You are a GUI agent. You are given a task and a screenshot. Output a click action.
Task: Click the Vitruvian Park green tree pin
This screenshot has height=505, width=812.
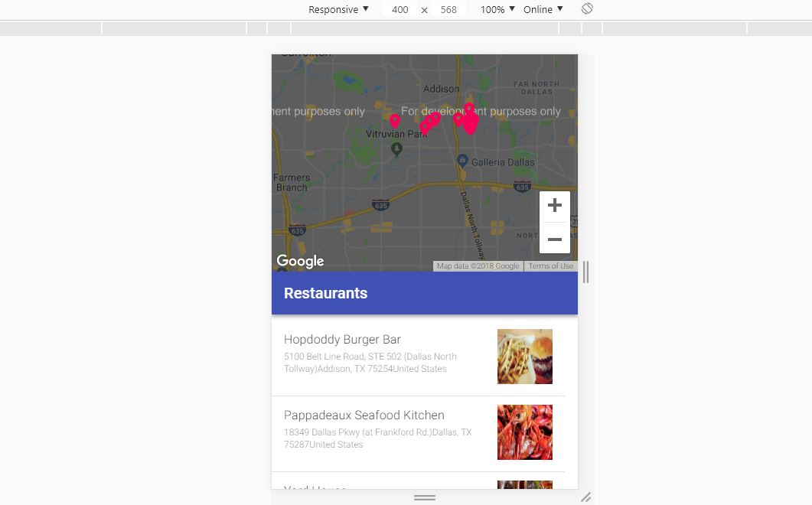coord(396,149)
